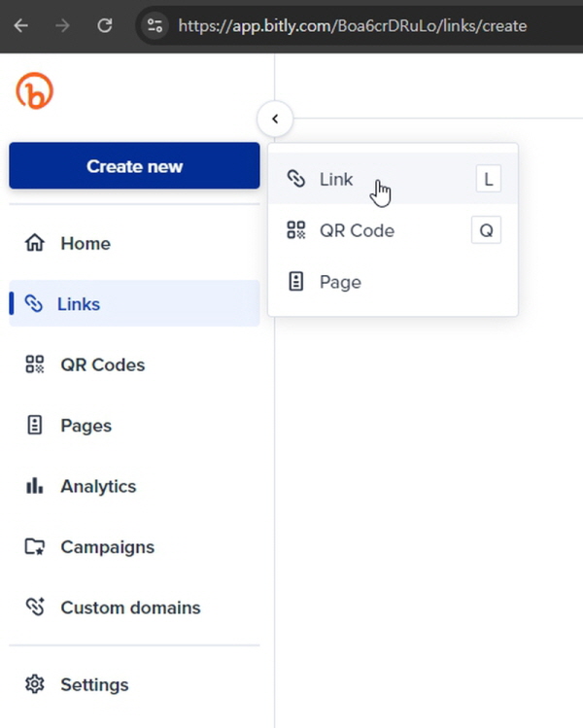This screenshot has width=583, height=728.
Task: Go back with the browser back arrow
Action: [x=20, y=25]
